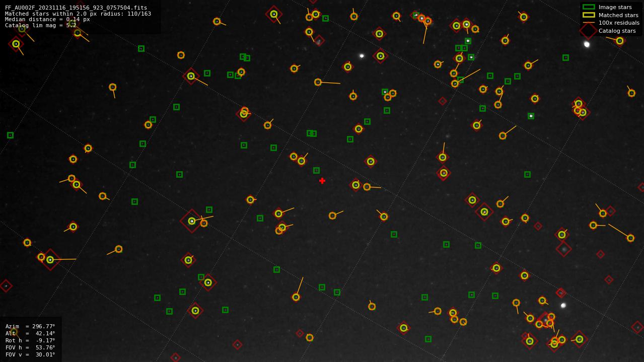Select the 'Catalog stars' legend label
Viewport: 644px width, 362px height.
pyautogui.click(x=617, y=31)
